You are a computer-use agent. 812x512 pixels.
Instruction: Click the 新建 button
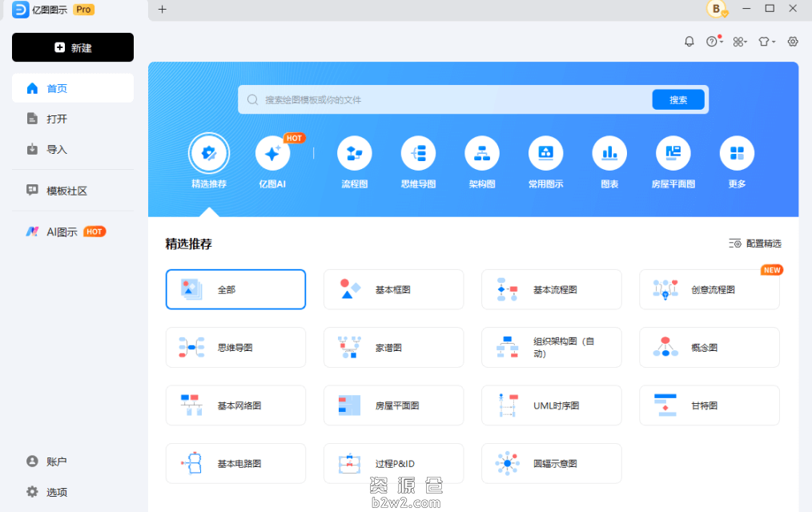pos(73,47)
